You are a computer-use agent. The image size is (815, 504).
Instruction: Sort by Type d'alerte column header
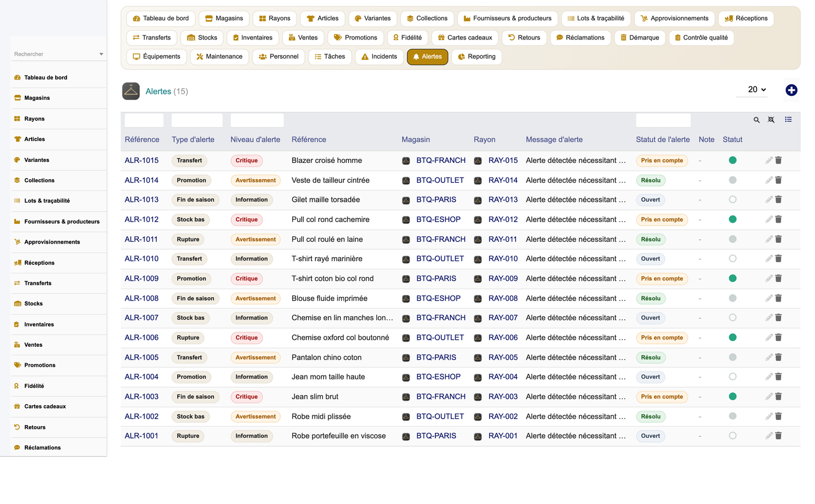[x=193, y=140]
